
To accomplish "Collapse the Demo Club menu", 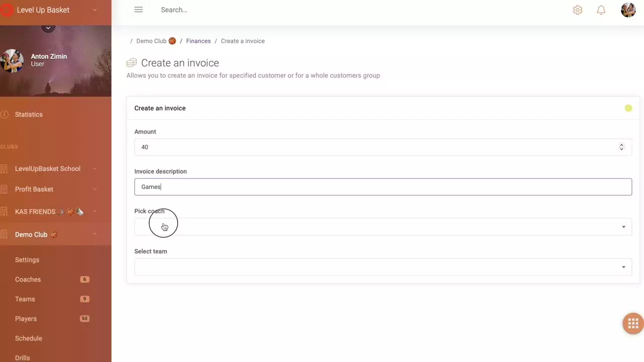I will pos(95,234).
